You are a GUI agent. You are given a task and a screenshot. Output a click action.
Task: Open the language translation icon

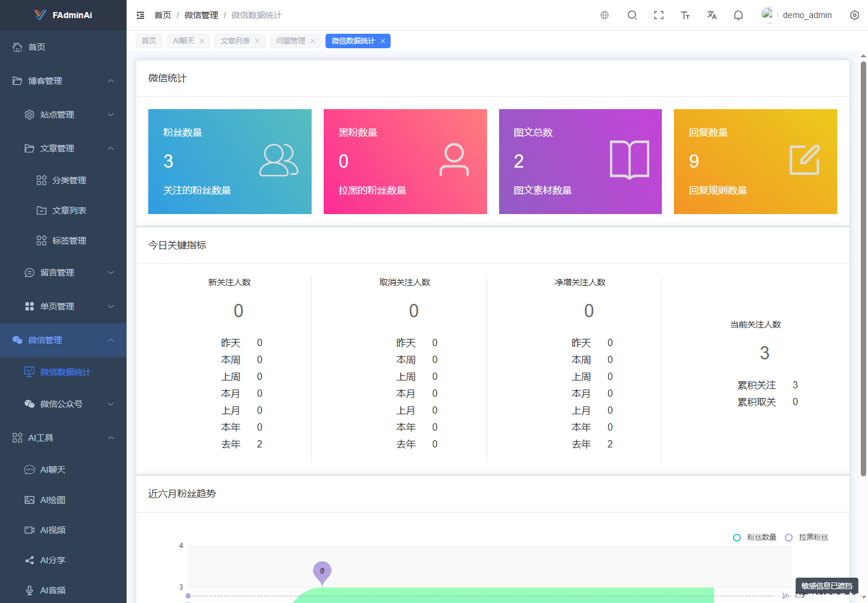point(712,15)
